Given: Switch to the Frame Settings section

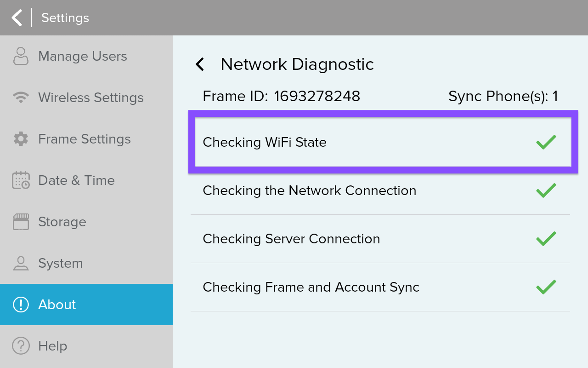Looking at the screenshot, I should coord(84,138).
